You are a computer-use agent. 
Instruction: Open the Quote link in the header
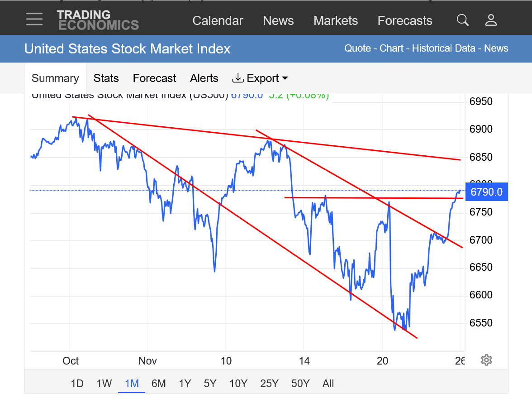357,48
